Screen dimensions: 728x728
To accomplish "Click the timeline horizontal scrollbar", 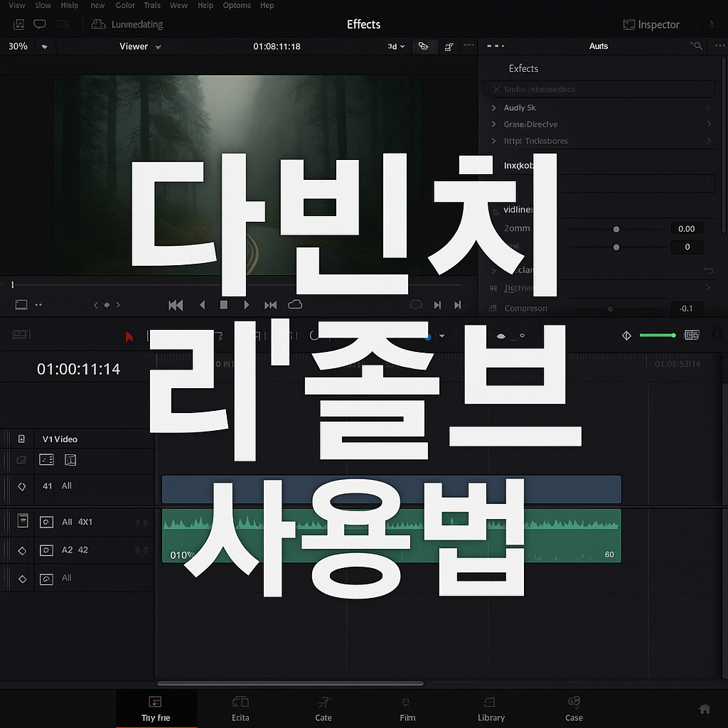I will 290,683.
